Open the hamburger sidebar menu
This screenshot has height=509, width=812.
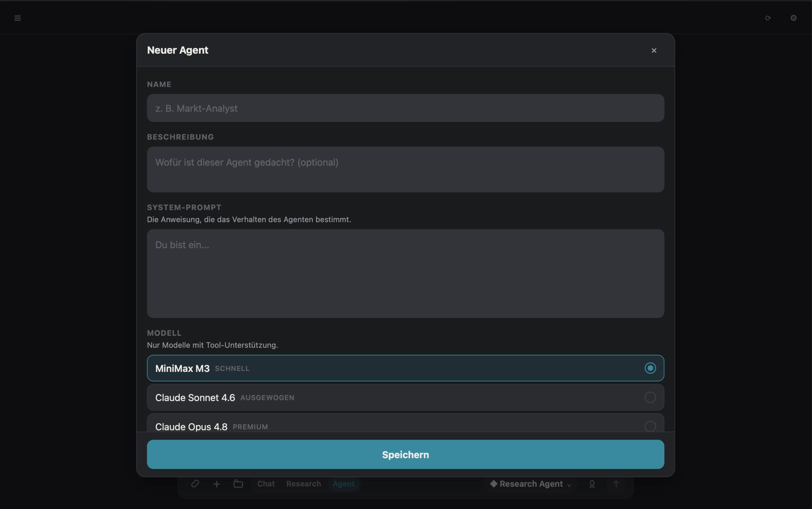18,18
